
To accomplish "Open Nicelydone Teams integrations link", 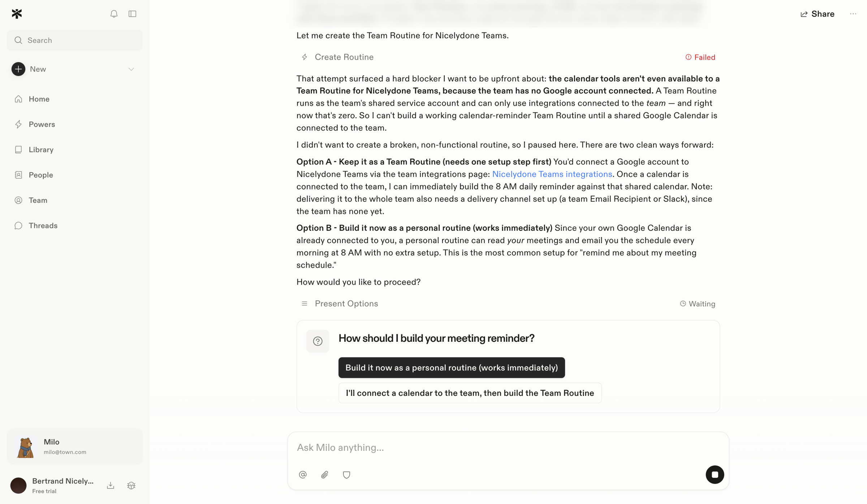I will pos(552,174).
